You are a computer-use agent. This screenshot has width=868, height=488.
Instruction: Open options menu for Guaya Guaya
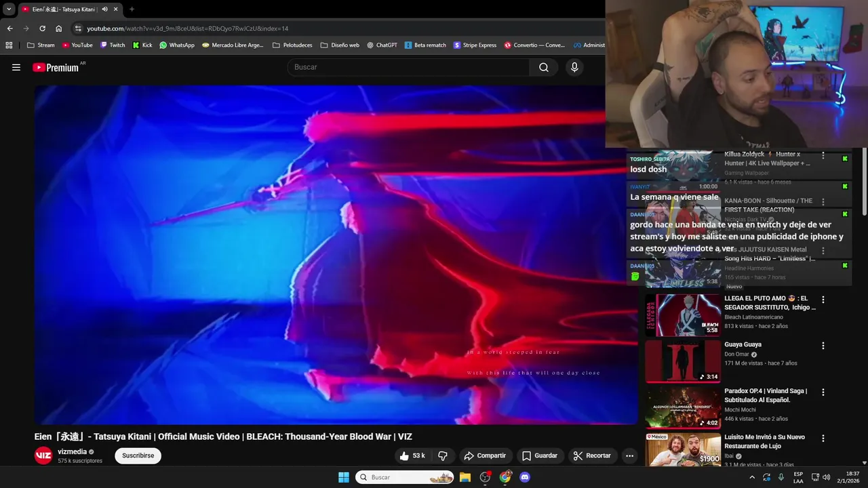[823, 346]
